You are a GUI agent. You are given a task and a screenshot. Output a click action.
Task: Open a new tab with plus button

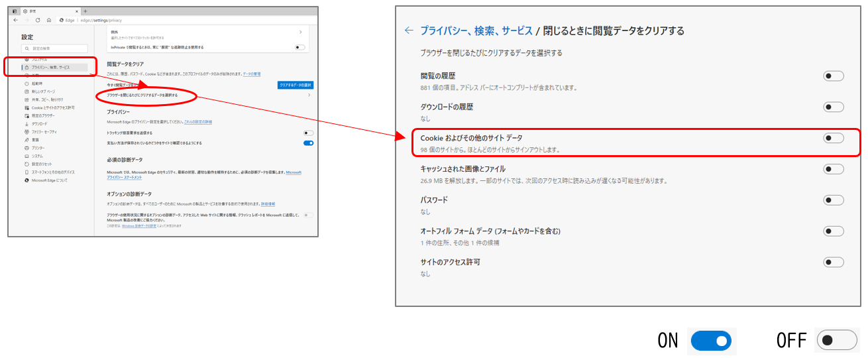tap(85, 11)
